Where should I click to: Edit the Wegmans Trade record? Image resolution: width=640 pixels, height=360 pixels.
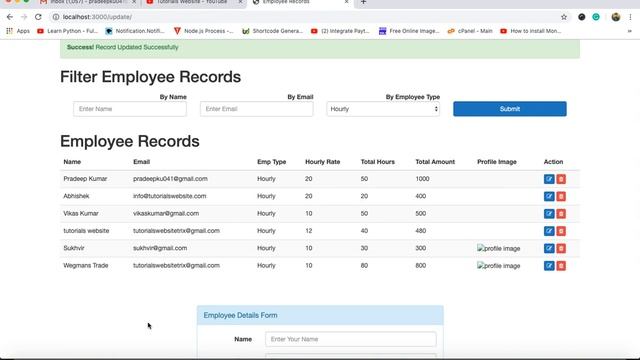(549, 266)
